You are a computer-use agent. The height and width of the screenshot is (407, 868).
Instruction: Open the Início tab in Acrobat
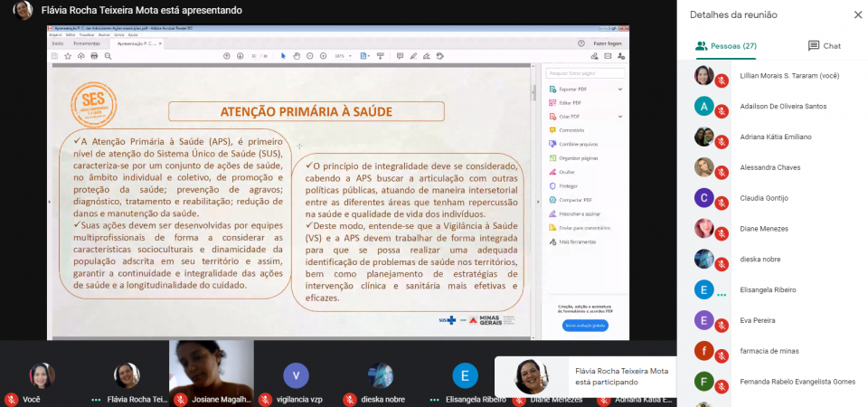(58, 43)
